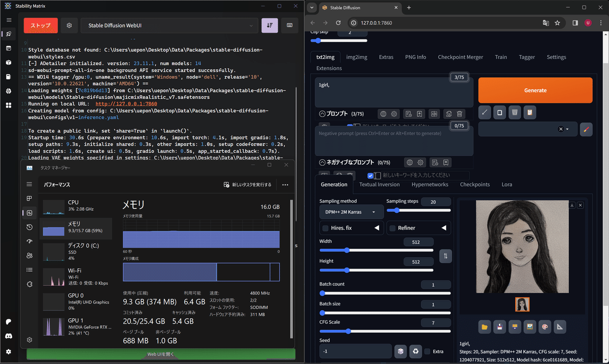Collapse the ネガティブなプロンプト section chevron

click(322, 163)
